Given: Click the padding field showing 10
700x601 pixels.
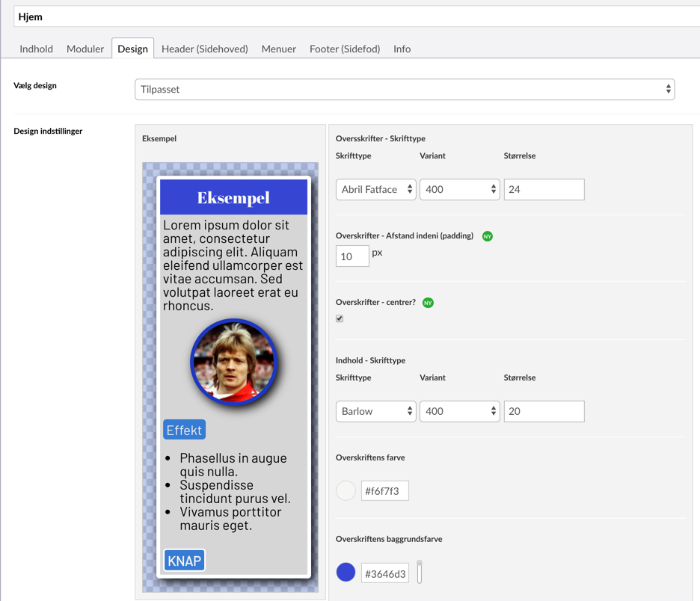Looking at the screenshot, I should (x=352, y=256).
